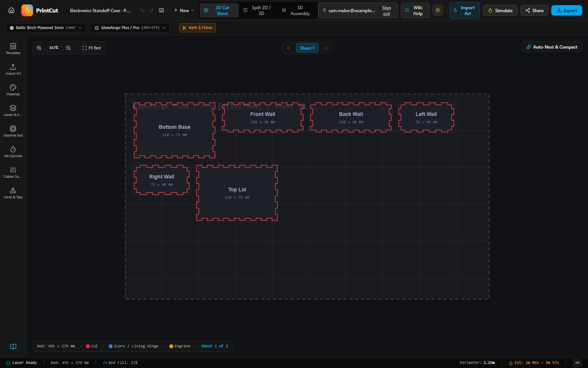
Task: Redo the last action
Action: [151, 10]
